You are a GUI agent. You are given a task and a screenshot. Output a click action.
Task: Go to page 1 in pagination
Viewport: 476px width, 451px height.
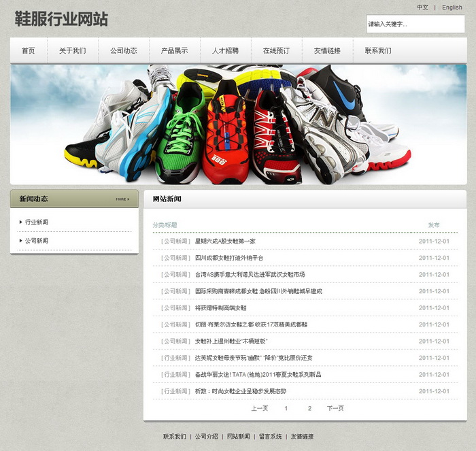click(x=286, y=408)
